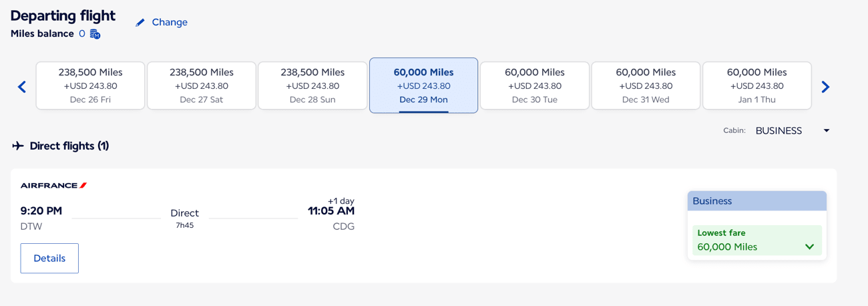Click the Cabin dropdown arrow
The height and width of the screenshot is (306, 868).
coord(826,131)
